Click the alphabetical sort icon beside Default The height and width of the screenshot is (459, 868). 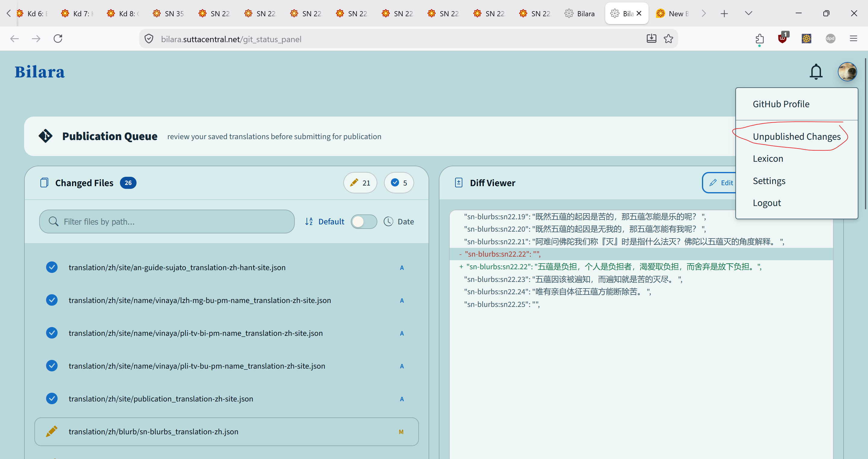[x=309, y=221]
